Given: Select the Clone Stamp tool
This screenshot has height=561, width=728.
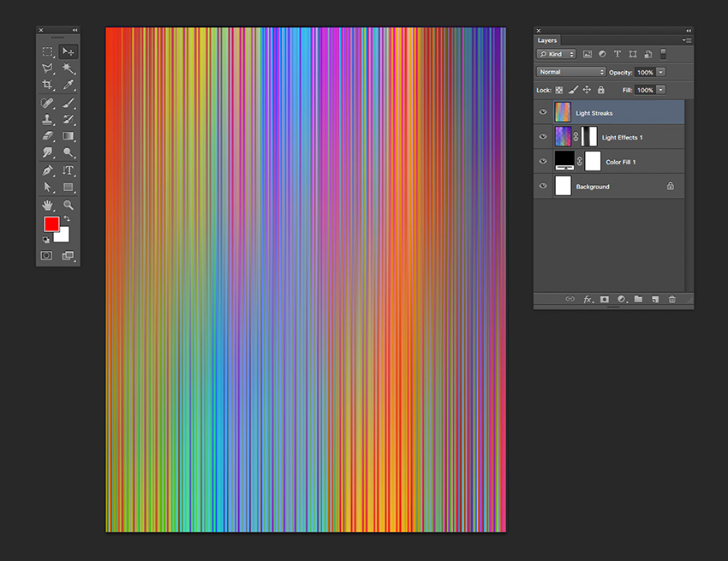Looking at the screenshot, I should coord(47,119).
